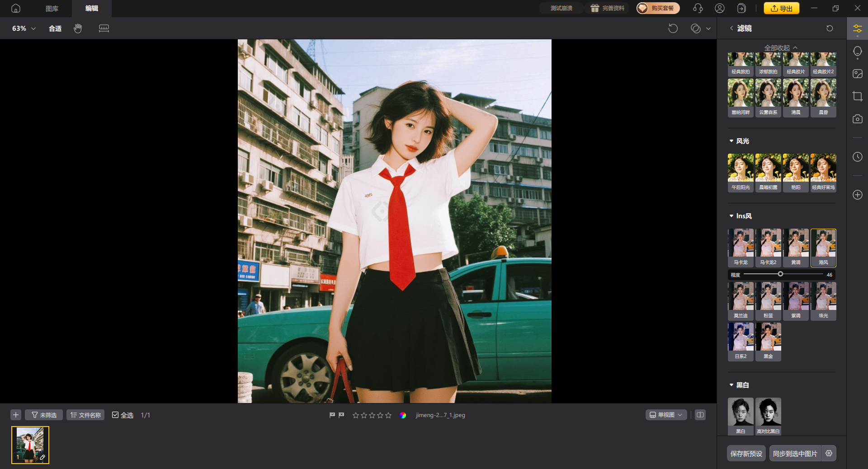Click the 保存新预设 button
This screenshot has width=868, height=469.
[746, 453]
